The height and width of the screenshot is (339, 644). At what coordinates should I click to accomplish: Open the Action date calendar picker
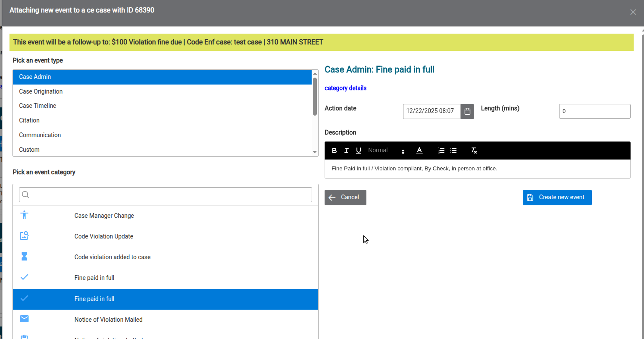(467, 111)
